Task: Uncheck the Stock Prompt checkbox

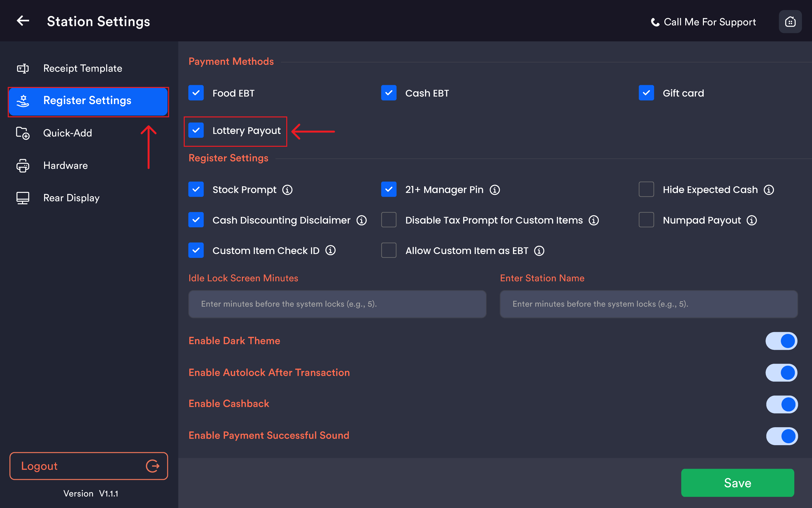Action: [x=196, y=189]
